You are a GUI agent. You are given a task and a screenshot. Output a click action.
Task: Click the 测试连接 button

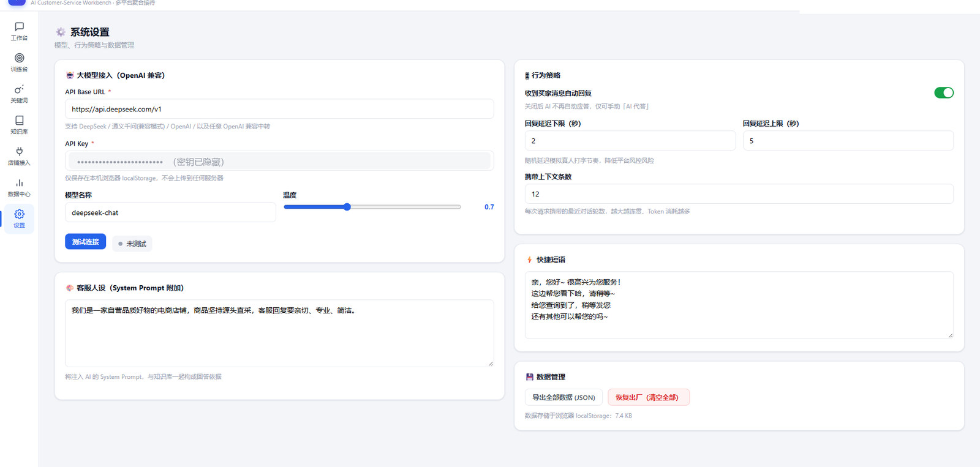(x=86, y=242)
